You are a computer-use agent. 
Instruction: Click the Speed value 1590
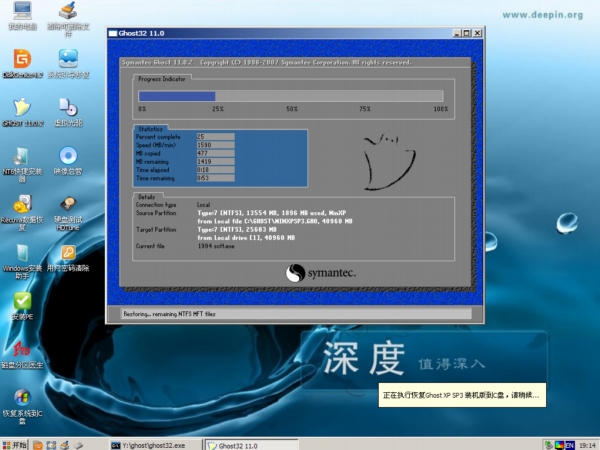[x=215, y=145]
